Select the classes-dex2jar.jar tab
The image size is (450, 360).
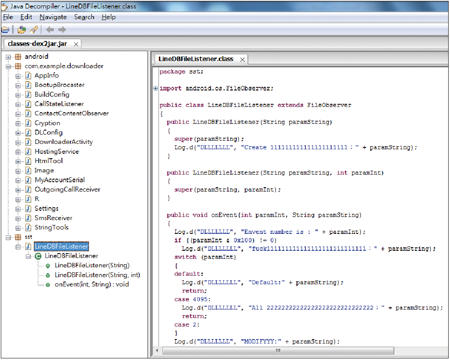37,44
